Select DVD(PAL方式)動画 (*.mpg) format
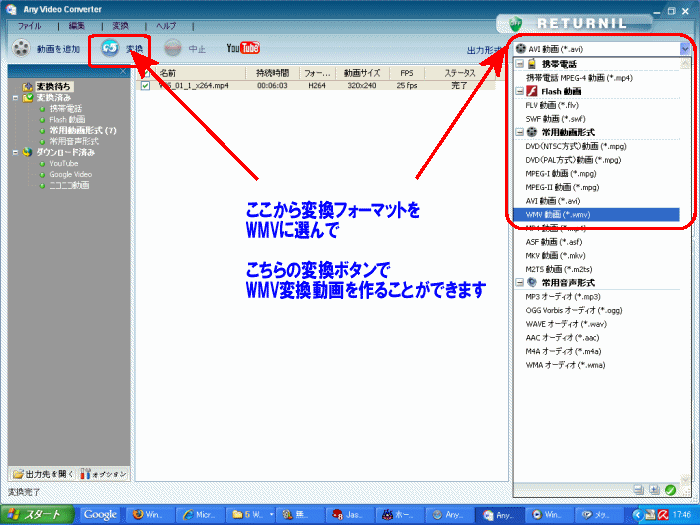This screenshot has height=525, width=700. 573,160
